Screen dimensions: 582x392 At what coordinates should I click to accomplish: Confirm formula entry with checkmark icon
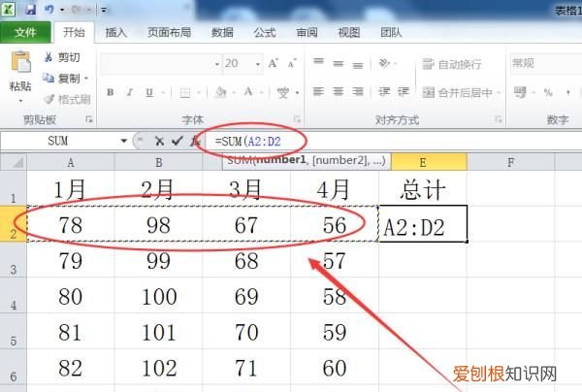(178, 141)
